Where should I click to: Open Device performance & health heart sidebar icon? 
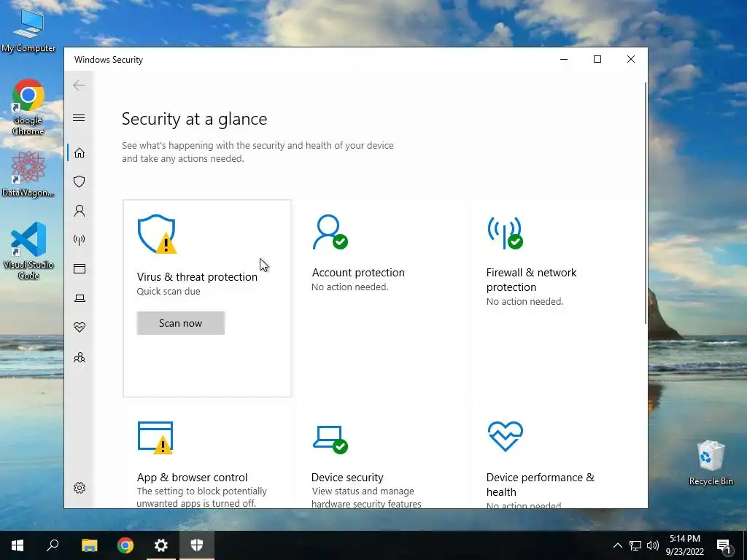tap(80, 327)
